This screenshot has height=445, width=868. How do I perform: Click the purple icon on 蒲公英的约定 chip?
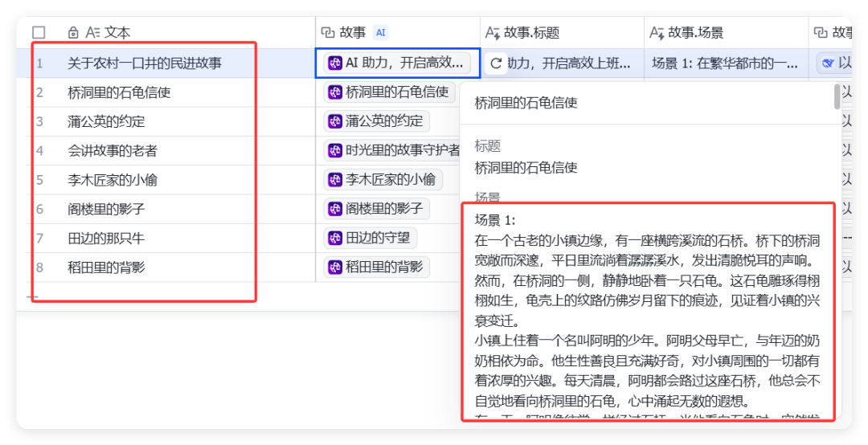pyautogui.click(x=335, y=121)
